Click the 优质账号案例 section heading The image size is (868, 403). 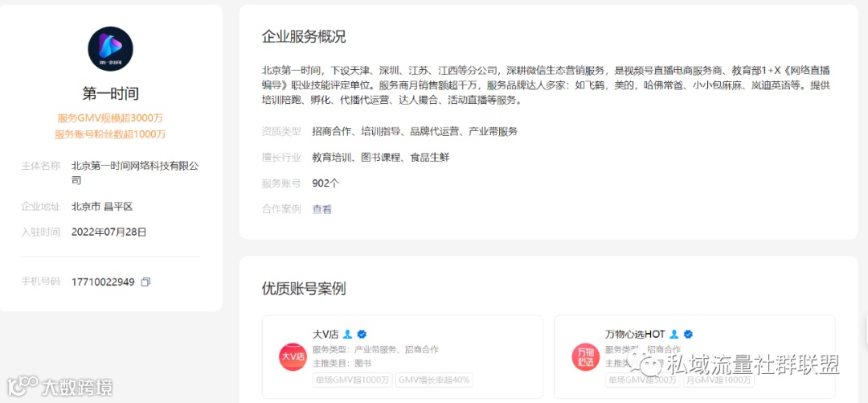[x=304, y=289]
